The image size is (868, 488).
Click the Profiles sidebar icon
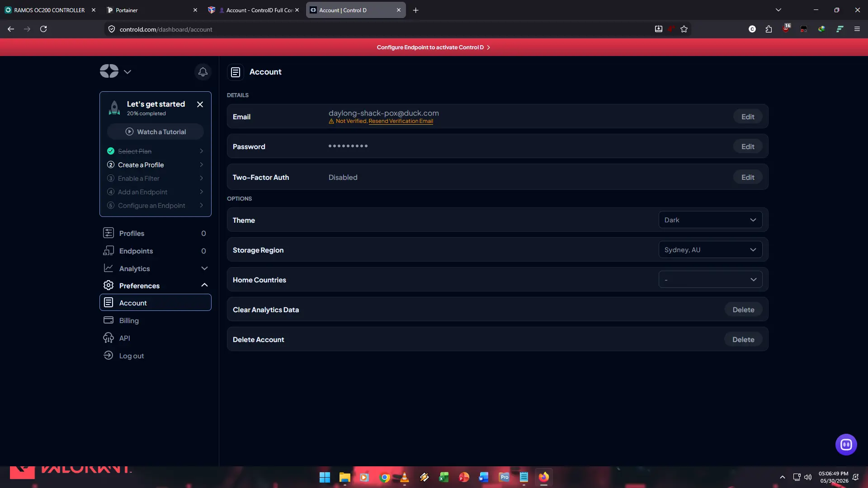pos(108,233)
